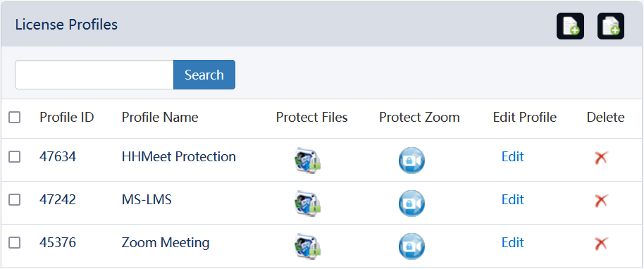Viewport: 644px width, 269px height.
Task: Tick the select-all checkbox in header row
Action: [15, 118]
